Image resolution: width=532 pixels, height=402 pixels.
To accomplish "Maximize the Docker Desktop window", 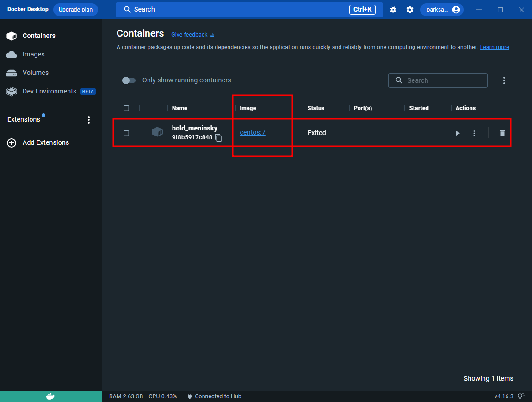I will [x=500, y=10].
